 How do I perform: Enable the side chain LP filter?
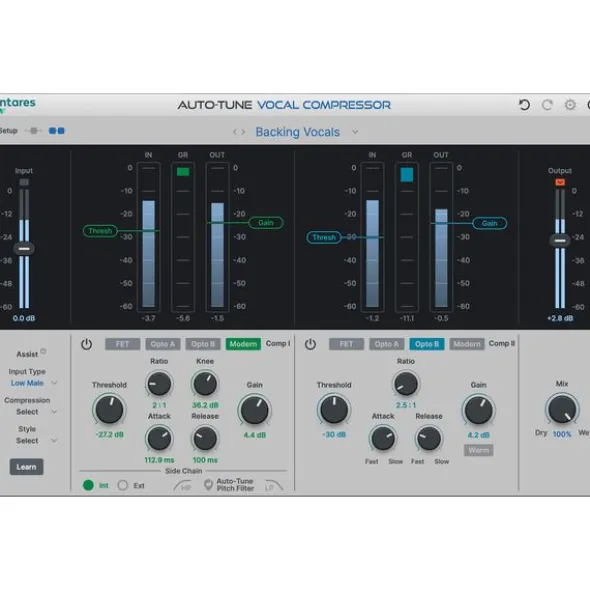click(273, 485)
